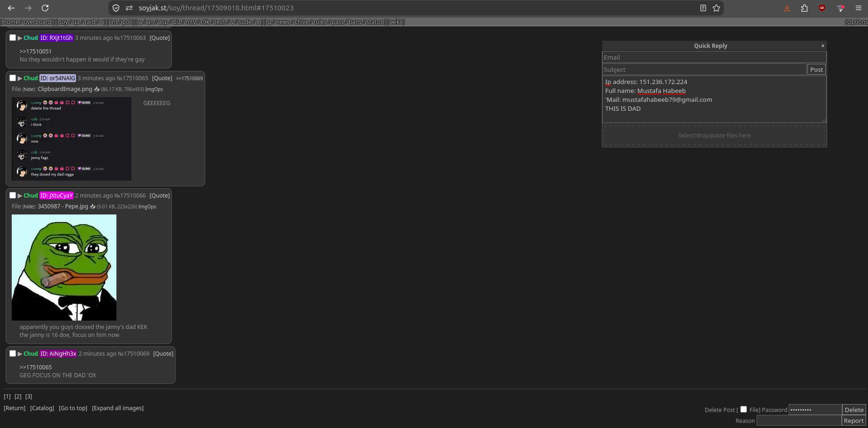Open the tech board link

click(x=220, y=22)
